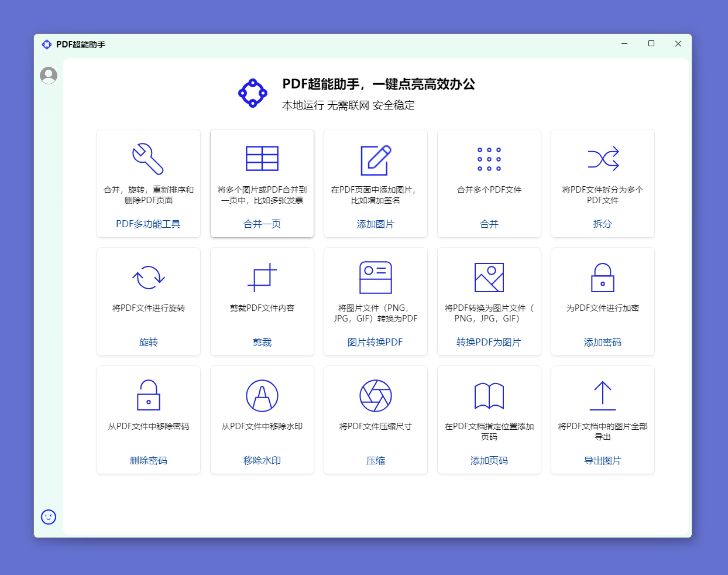Click the upload arrow icon for 导出图片
Screen dimensions: 728x575
(x=603, y=396)
